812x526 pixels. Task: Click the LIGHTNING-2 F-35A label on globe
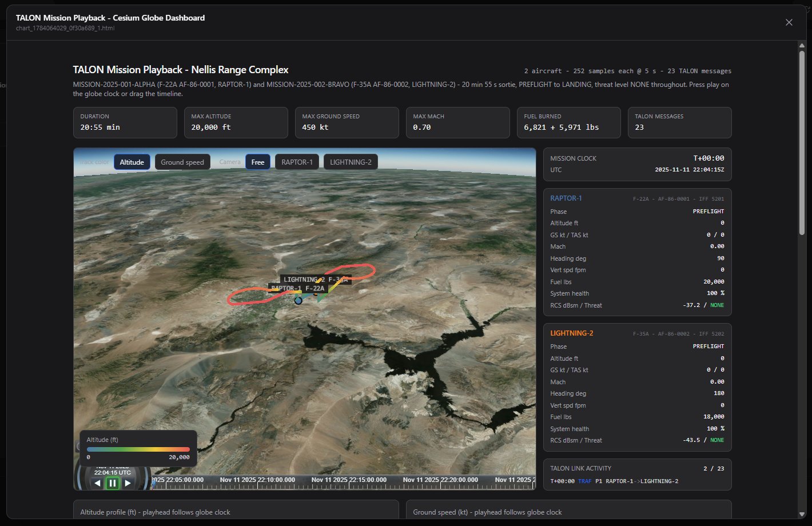(x=315, y=280)
